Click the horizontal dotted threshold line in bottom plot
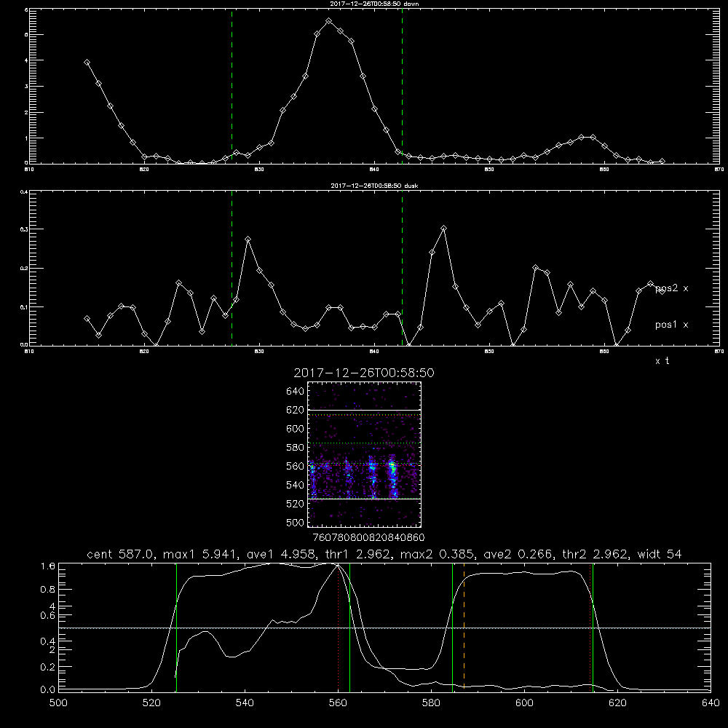Image resolution: width=728 pixels, height=728 pixels. pyautogui.click(x=384, y=628)
